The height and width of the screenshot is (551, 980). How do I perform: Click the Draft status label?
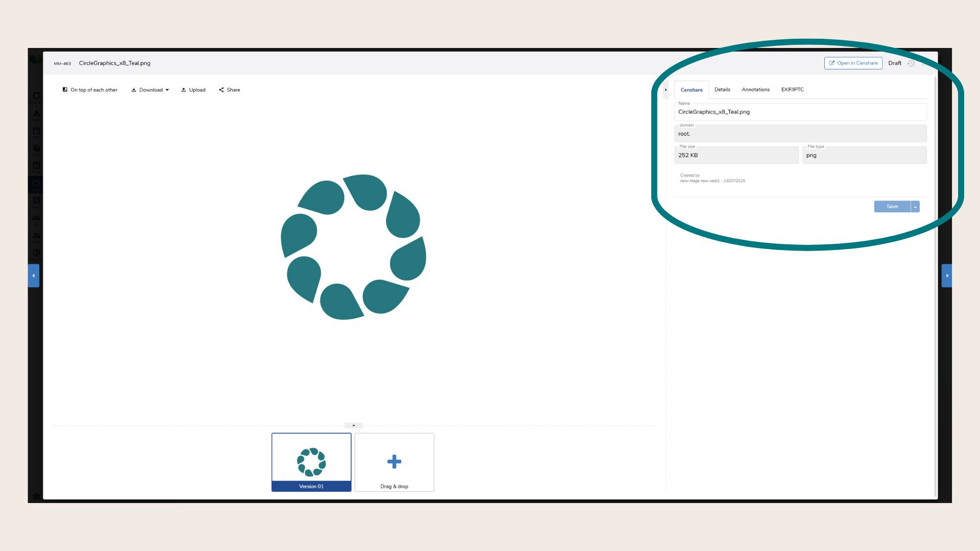tap(894, 63)
